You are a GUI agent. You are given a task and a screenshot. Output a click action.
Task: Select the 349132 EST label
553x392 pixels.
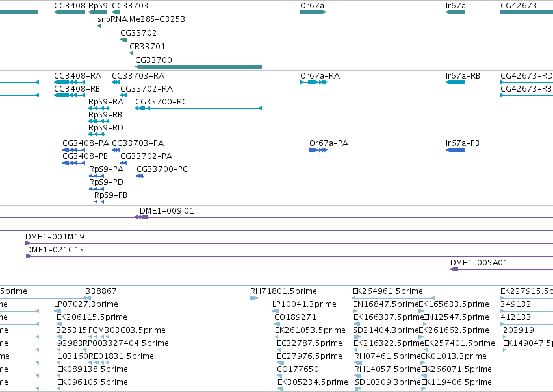click(515, 304)
